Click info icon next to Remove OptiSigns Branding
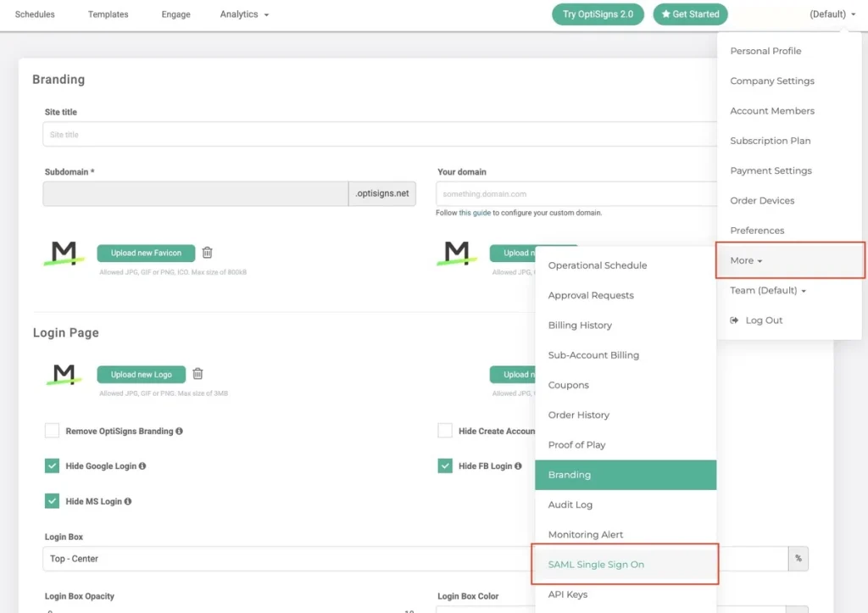This screenshot has height=613, width=868. click(x=179, y=431)
